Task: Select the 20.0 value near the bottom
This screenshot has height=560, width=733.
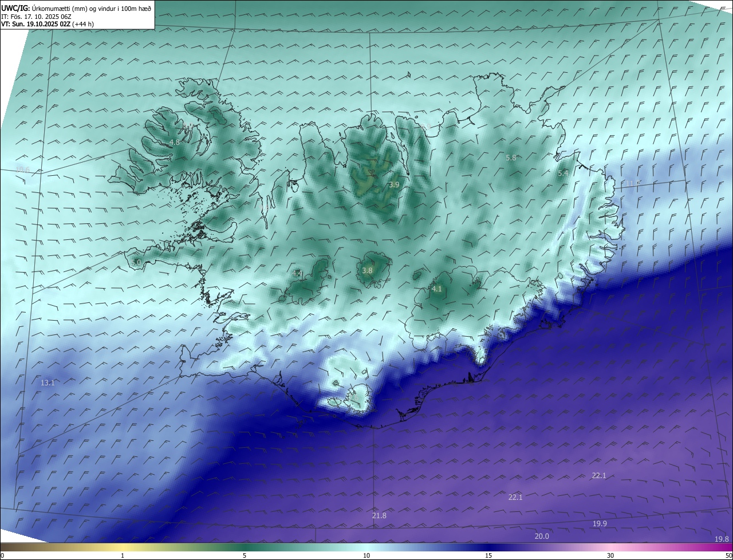Action: tap(541, 536)
